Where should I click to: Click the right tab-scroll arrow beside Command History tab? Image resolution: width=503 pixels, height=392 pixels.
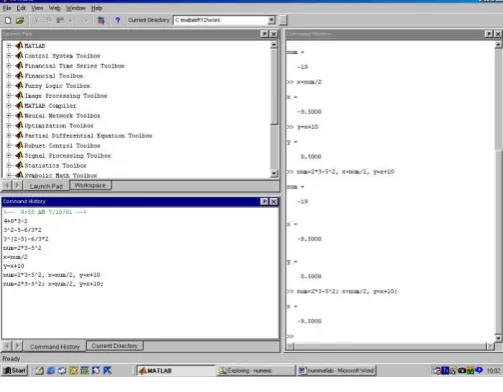[x=18, y=346]
